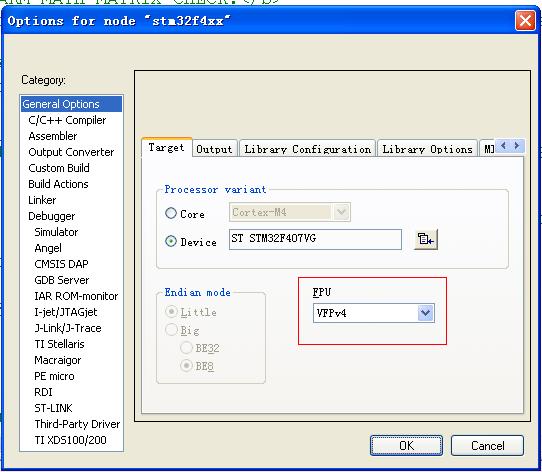Image resolution: width=542 pixels, height=472 pixels.
Task: Select Build Actions category
Action: (58, 184)
